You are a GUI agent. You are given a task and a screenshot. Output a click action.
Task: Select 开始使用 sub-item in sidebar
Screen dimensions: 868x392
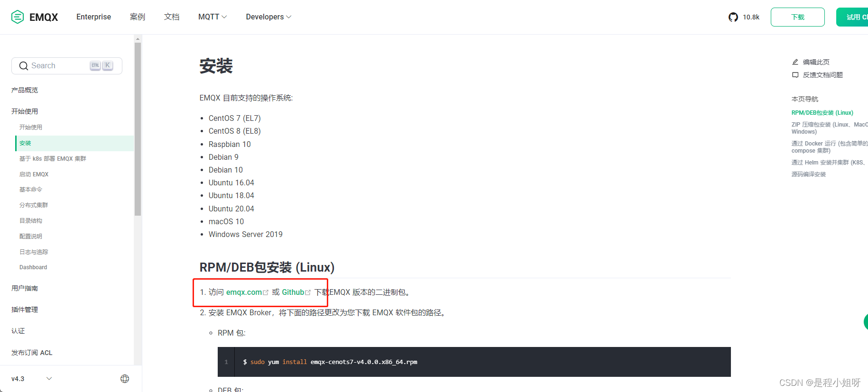(31, 128)
